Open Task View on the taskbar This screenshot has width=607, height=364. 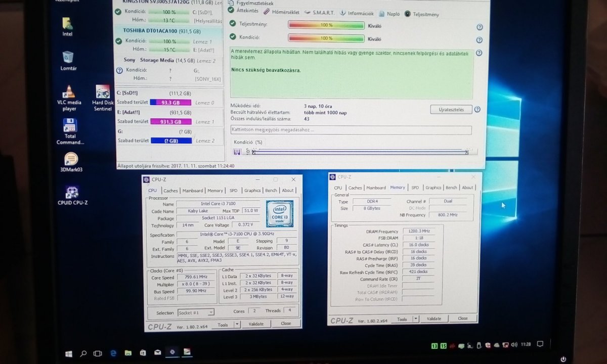(x=98, y=353)
